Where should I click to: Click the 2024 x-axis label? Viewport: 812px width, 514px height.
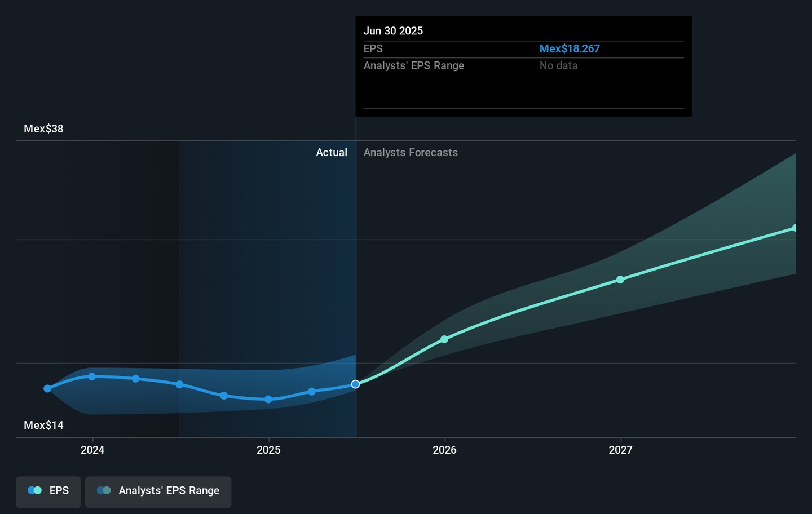92,450
